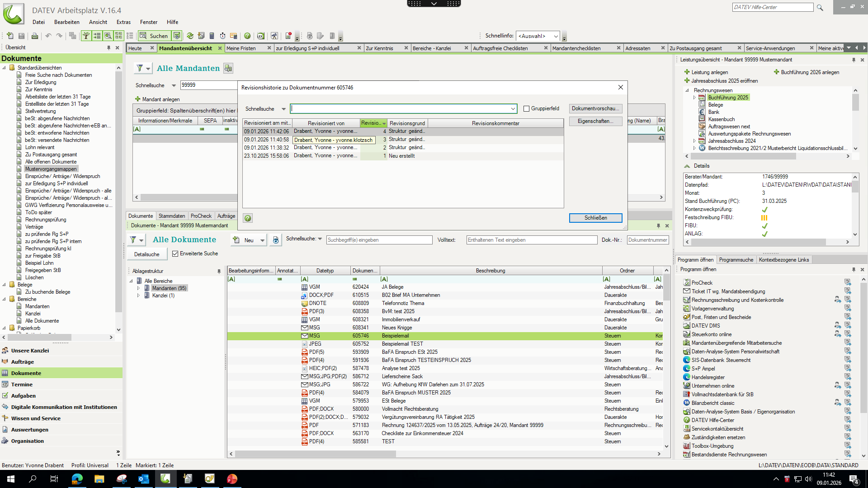Switch to the Meine Fristen tab
Screen dimensions: 868x488
pos(241,48)
